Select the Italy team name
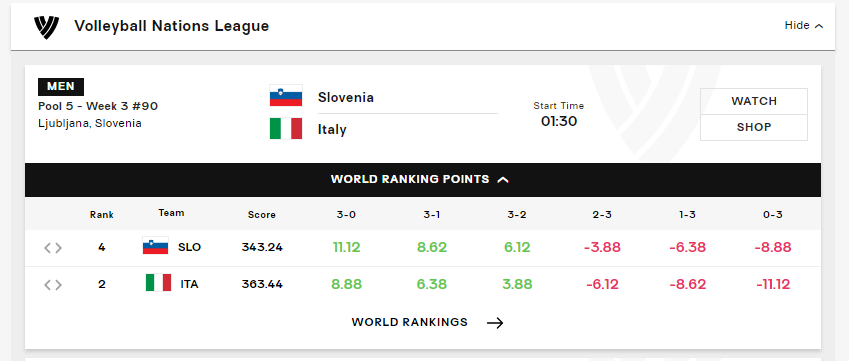 click(x=332, y=130)
